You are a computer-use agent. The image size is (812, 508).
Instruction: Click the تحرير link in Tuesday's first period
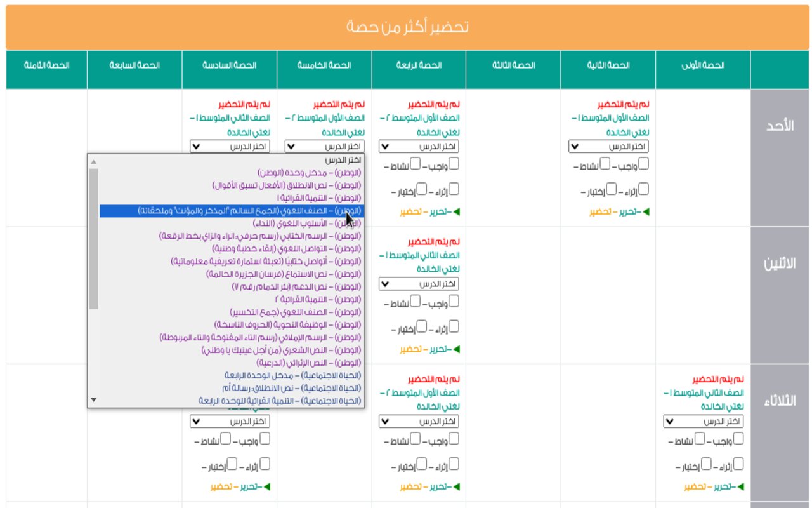coord(724,486)
